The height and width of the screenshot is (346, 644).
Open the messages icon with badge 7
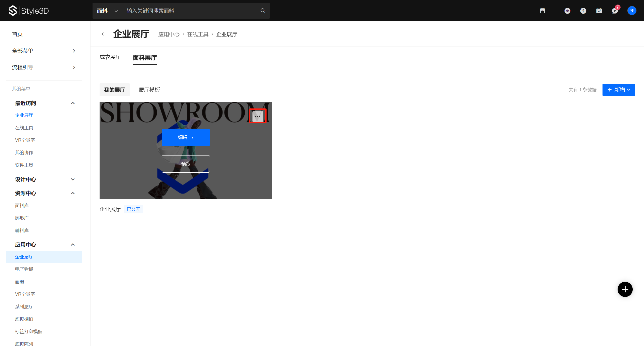pos(615,11)
